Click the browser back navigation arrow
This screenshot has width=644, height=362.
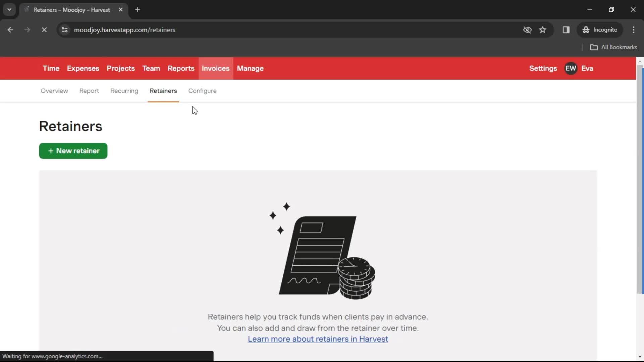10,29
